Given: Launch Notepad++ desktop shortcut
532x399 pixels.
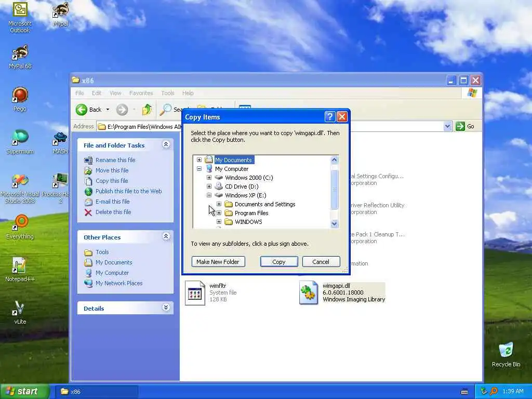Looking at the screenshot, I should point(20,270).
